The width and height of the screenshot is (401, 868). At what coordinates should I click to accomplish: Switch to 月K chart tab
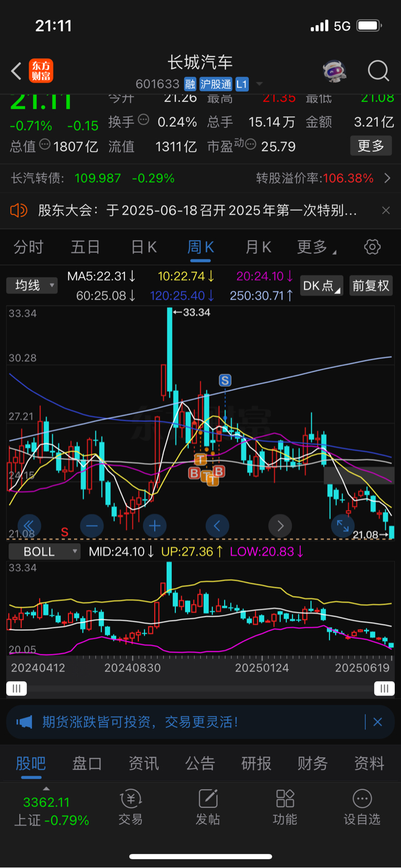(258, 247)
